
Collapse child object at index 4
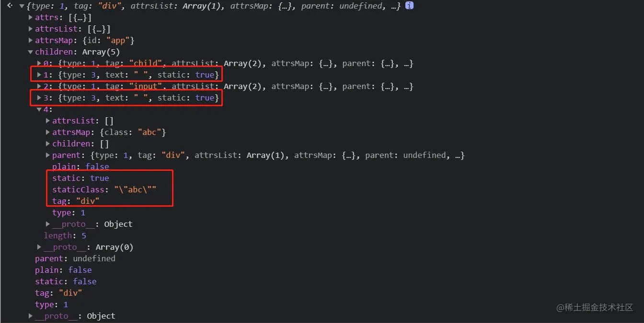39,109
